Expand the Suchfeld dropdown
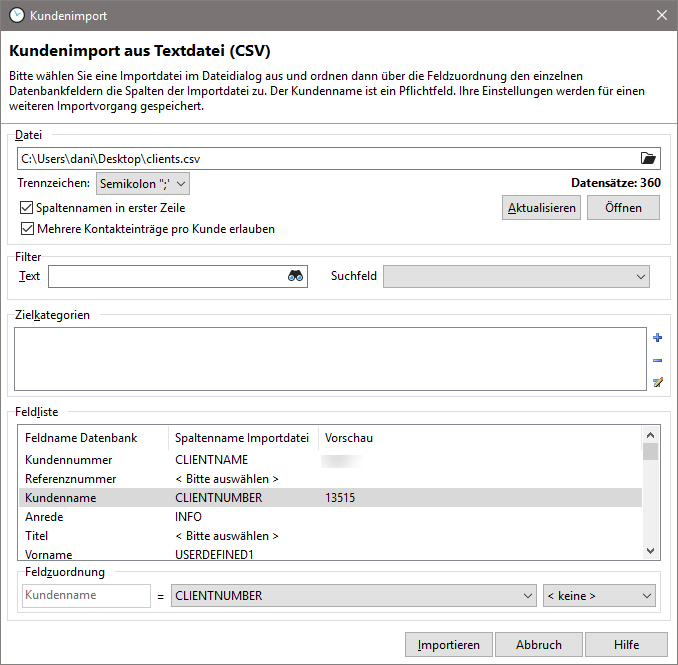The height and width of the screenshot is (665, 678). point(516,276)
